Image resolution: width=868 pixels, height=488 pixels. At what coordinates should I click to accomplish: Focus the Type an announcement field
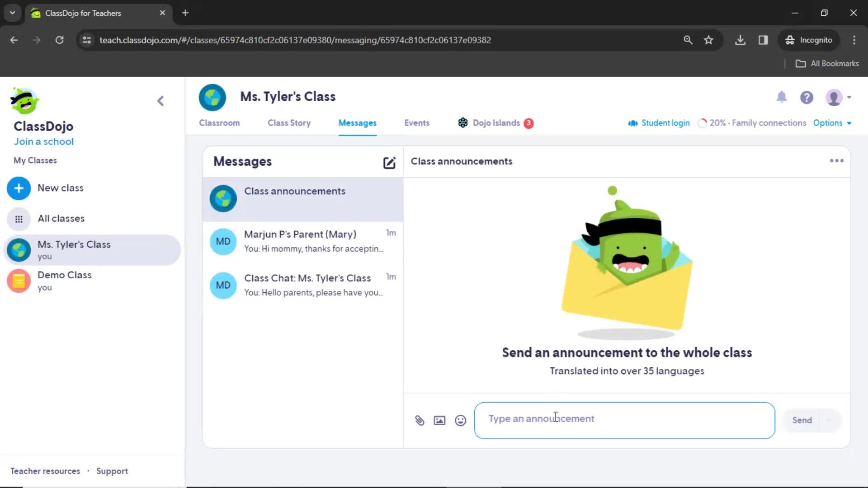(x=624, y=421)
